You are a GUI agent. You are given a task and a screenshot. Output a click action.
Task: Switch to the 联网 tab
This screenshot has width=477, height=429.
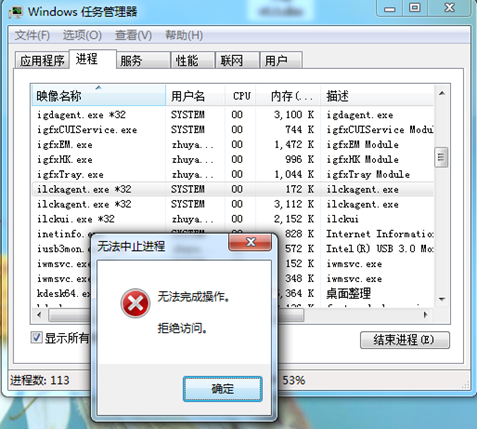coord(237,61)
